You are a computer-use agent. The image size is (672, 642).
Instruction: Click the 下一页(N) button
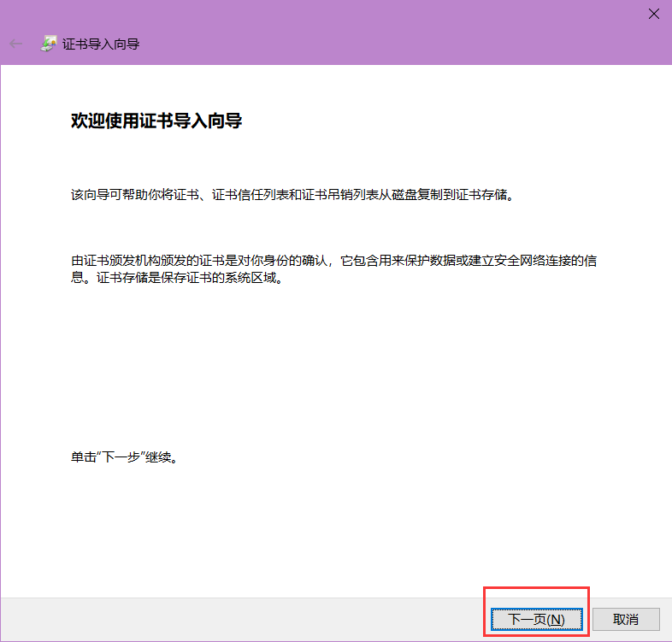537,619
